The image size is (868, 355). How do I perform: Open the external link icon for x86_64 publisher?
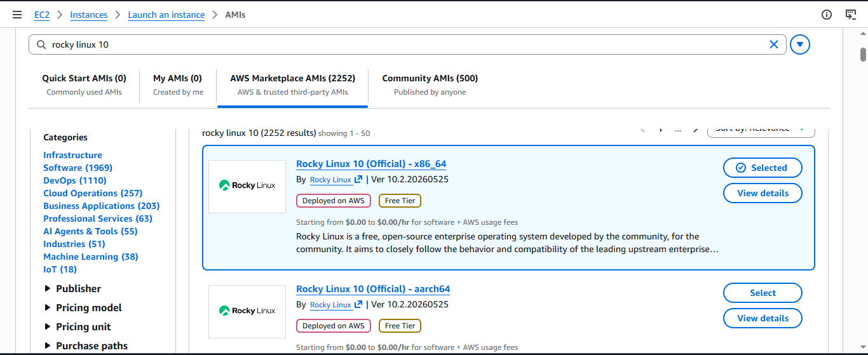(x=358, y=180)
